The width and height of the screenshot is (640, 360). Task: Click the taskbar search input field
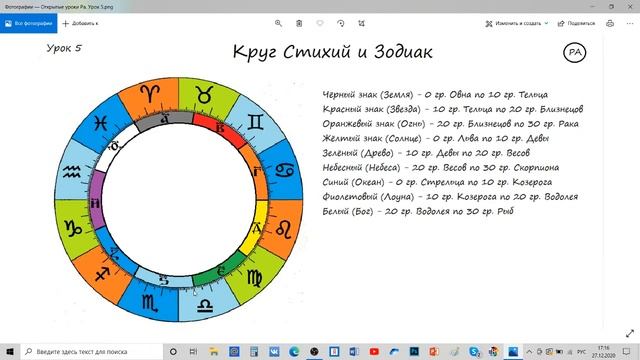91,351
